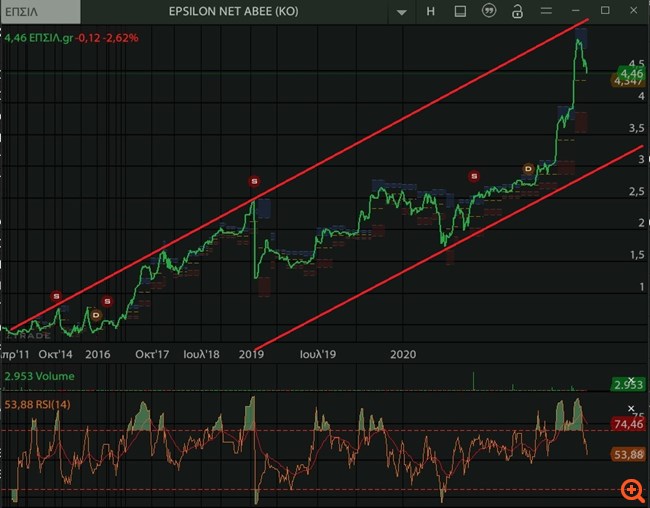Click the orange magnifier zoom icon
Screen dimensions: 650x508
tap(631, 490)
